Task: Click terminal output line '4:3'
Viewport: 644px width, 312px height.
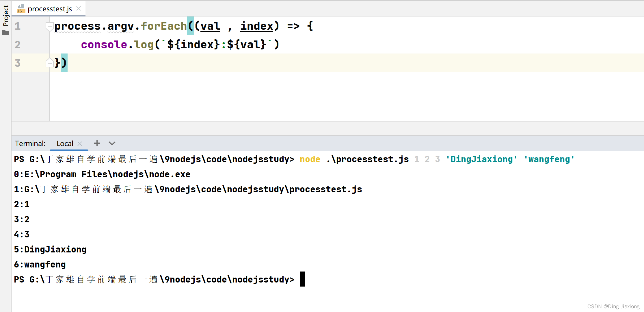Action: 22,235
